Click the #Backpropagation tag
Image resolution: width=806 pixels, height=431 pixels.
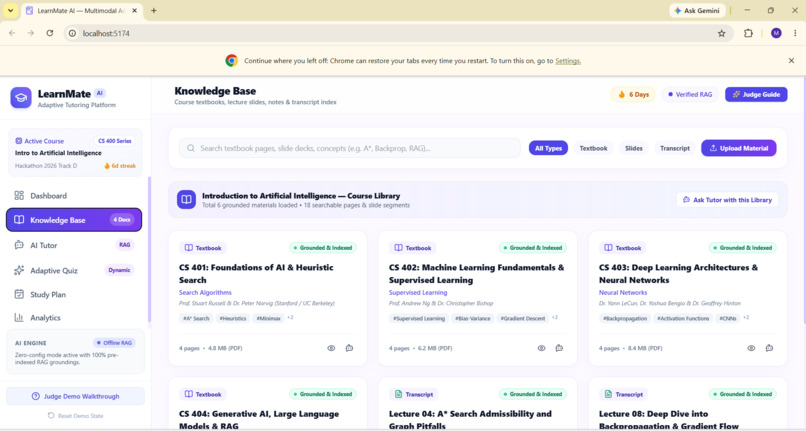[x=625, y=318]
